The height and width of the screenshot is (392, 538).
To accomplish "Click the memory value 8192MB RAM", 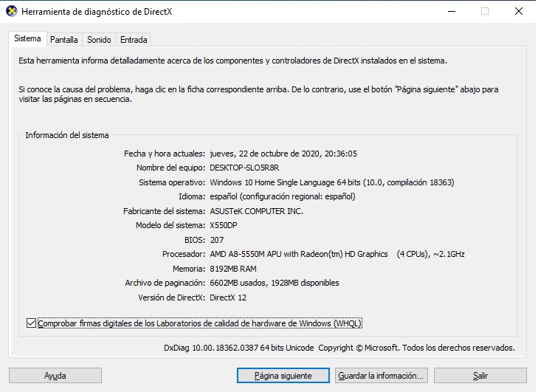I will [x=233, y=269].
